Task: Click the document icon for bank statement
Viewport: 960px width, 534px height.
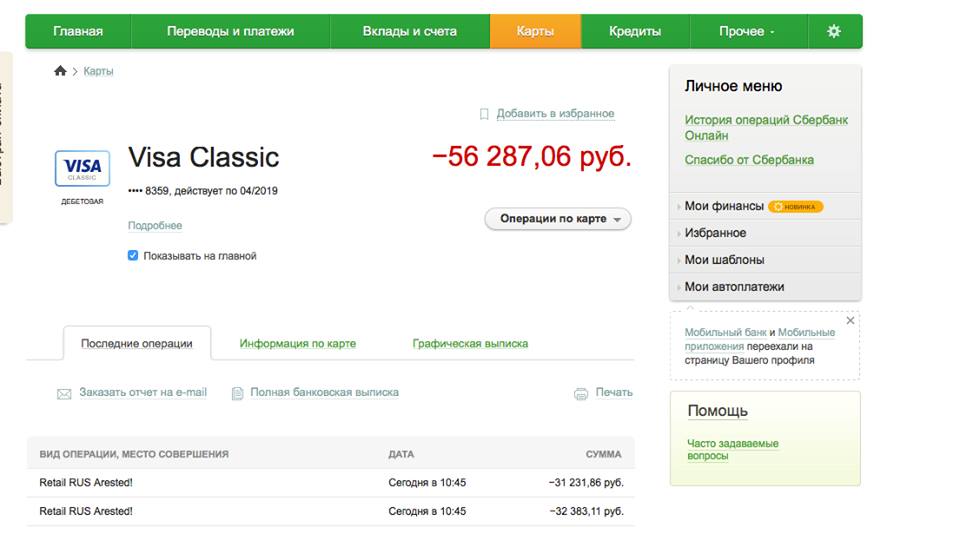Action: click(x=238, y=393)
